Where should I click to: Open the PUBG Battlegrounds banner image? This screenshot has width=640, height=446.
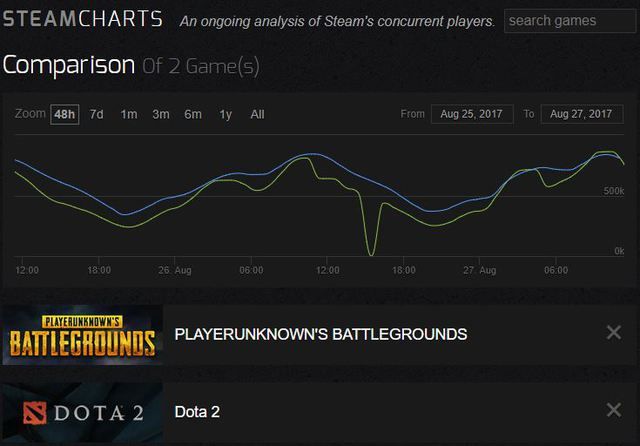point(81,334)
